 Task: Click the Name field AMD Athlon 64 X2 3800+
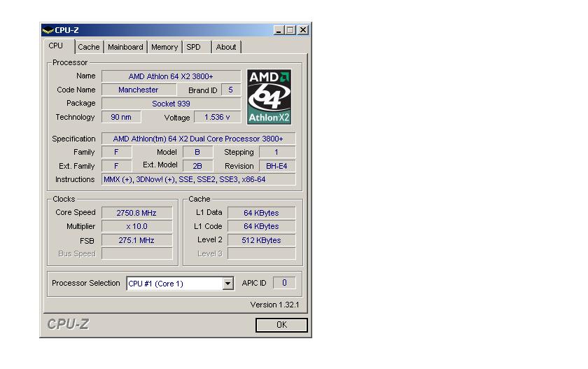pyautogui.click(x=171, y=76)
